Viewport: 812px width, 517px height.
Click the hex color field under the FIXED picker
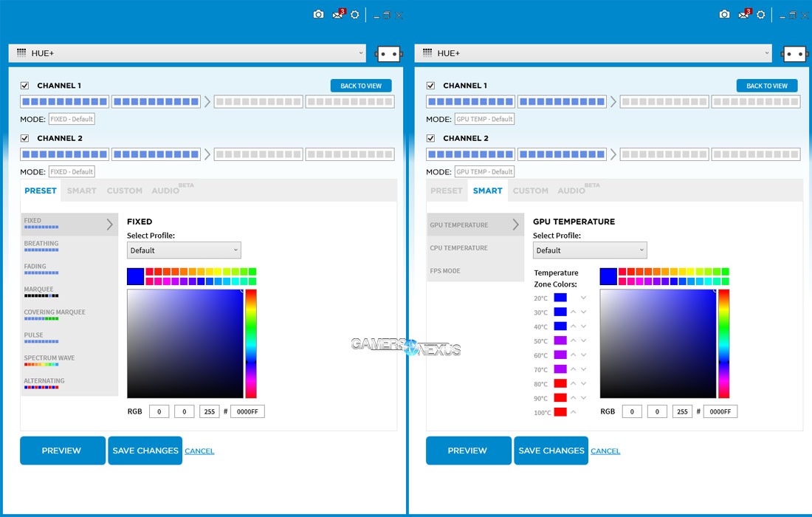pos(247,411)
